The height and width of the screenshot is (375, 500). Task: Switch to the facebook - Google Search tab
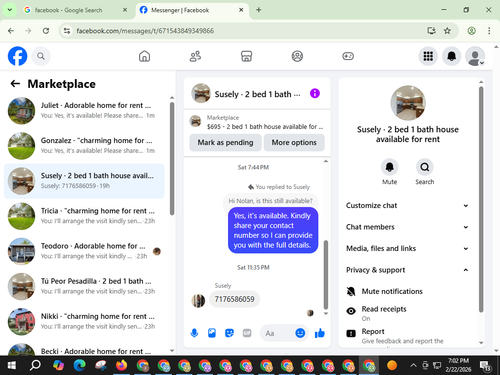(x=76, y=10)
